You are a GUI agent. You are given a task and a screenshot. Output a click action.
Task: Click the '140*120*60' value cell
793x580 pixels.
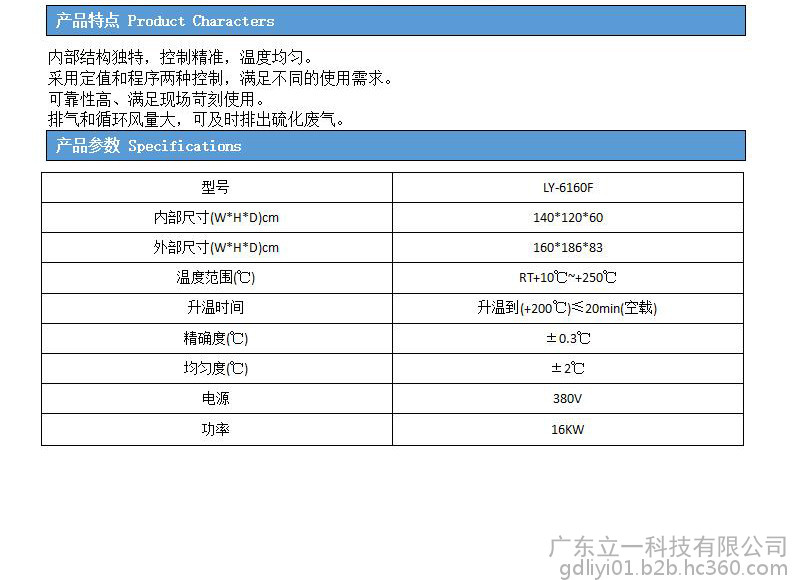click(568, 217)
